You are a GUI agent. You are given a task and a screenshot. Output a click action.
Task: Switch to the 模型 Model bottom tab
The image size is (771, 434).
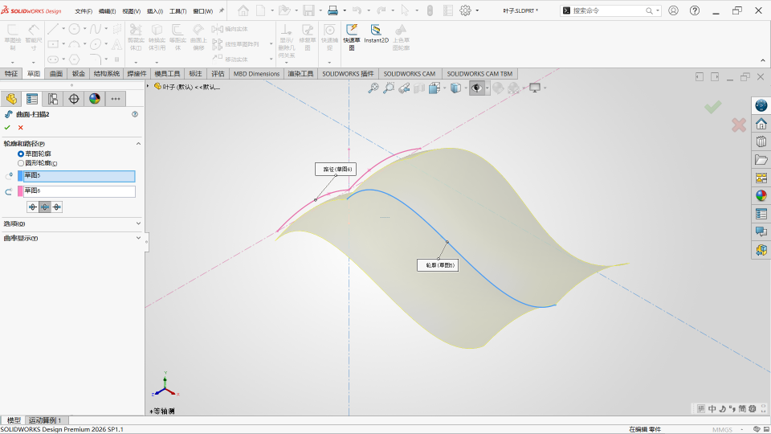click(14, 420)
